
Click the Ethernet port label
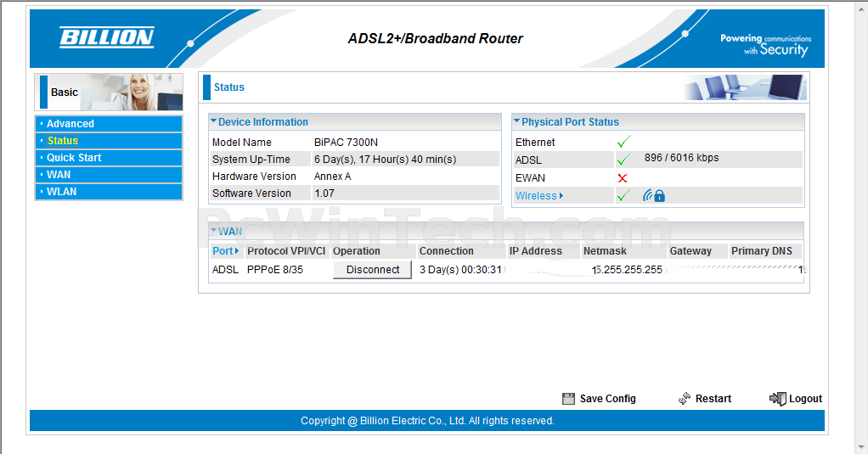click(535, 143)
